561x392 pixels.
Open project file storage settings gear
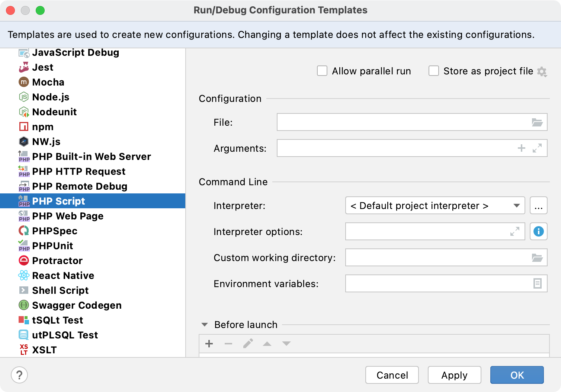click(542, 71)
